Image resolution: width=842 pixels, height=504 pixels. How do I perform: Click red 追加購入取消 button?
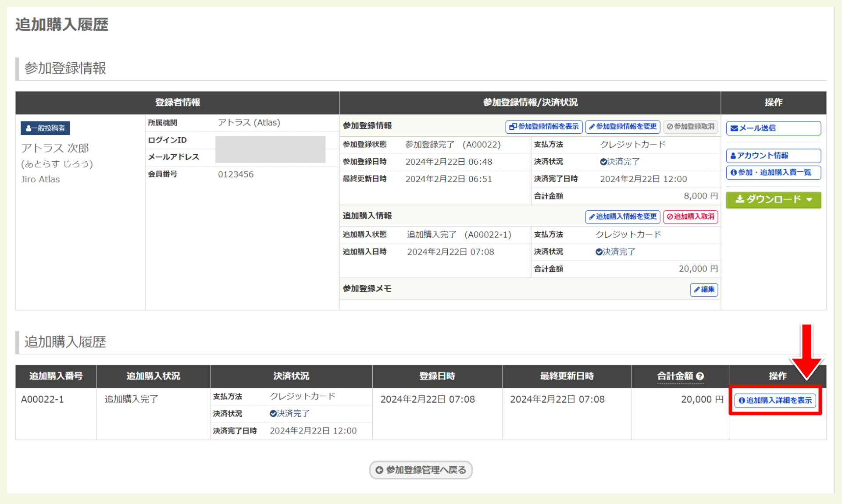coord(691,217)
